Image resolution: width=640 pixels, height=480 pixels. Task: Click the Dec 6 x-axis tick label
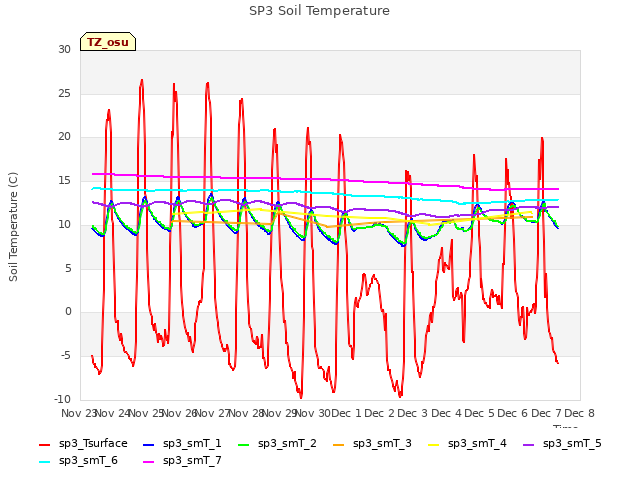513,413
